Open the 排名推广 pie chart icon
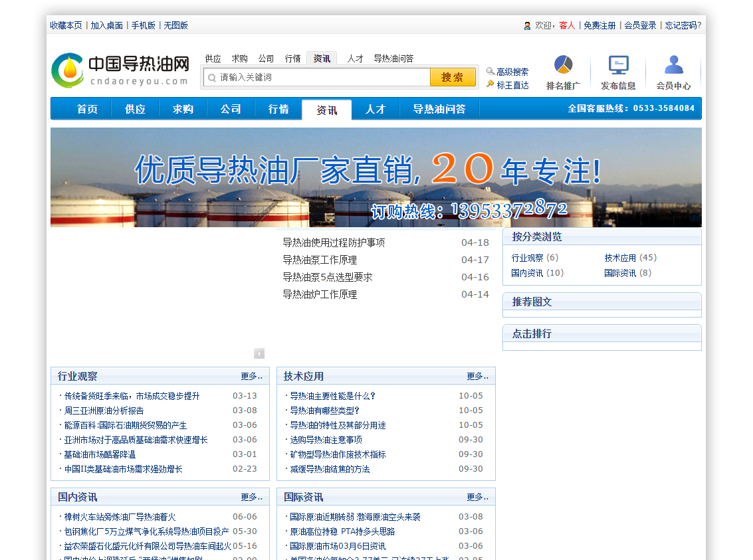The height and width of the screenshot is (560, 753). [x=564, y=64]
